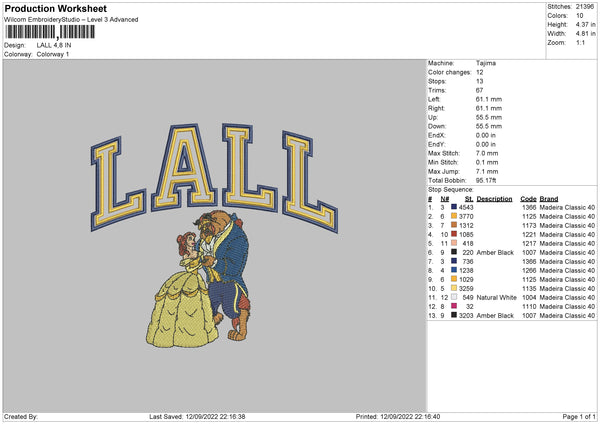The height and width of the screenshot is (424, 600).
Task: Click stitch count 3770 in row 2
Action: tap(466, 216)
